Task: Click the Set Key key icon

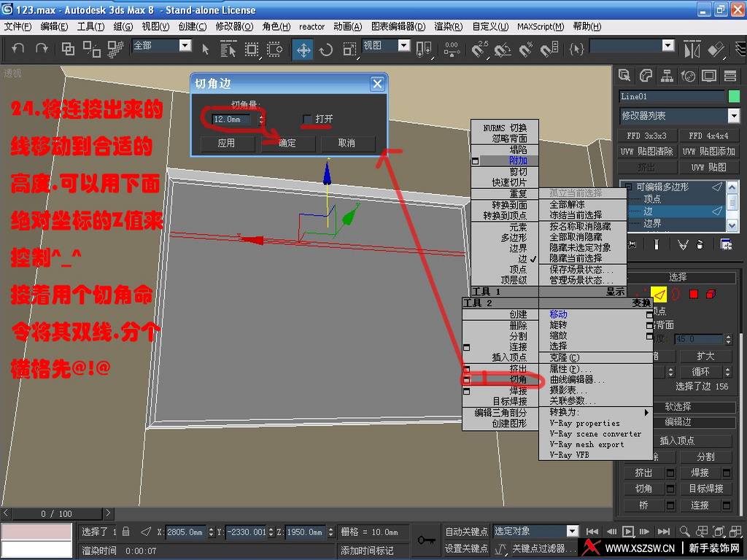Action: click(x=425, y=540)
